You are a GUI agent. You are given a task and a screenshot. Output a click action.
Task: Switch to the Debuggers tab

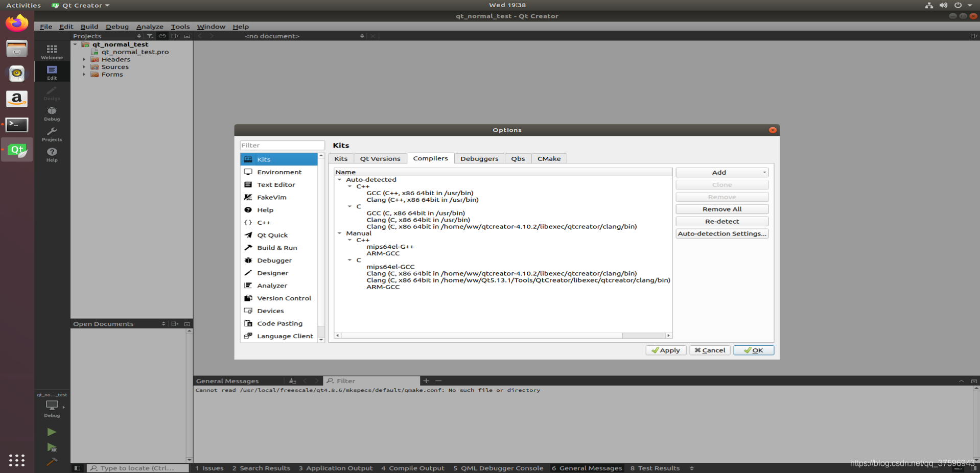click(x=479, y=159)
